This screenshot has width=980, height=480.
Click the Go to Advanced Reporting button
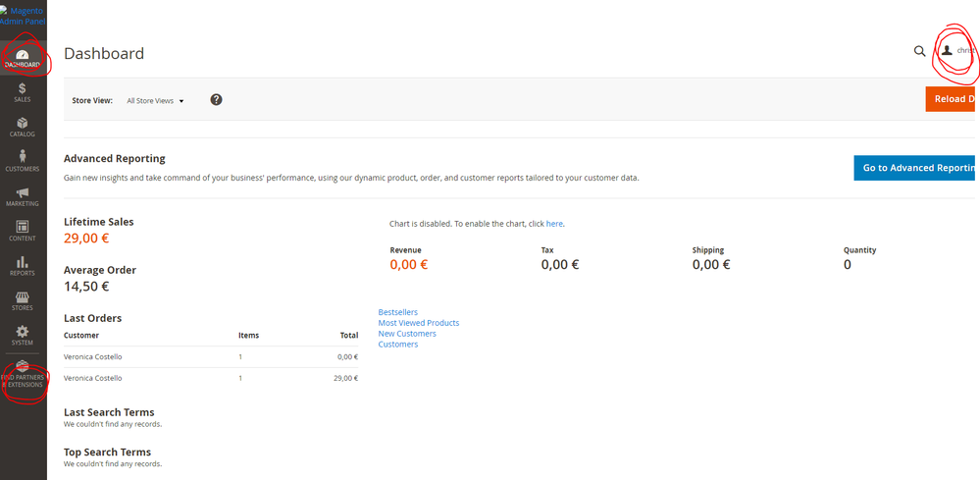(x=914, y=168)
